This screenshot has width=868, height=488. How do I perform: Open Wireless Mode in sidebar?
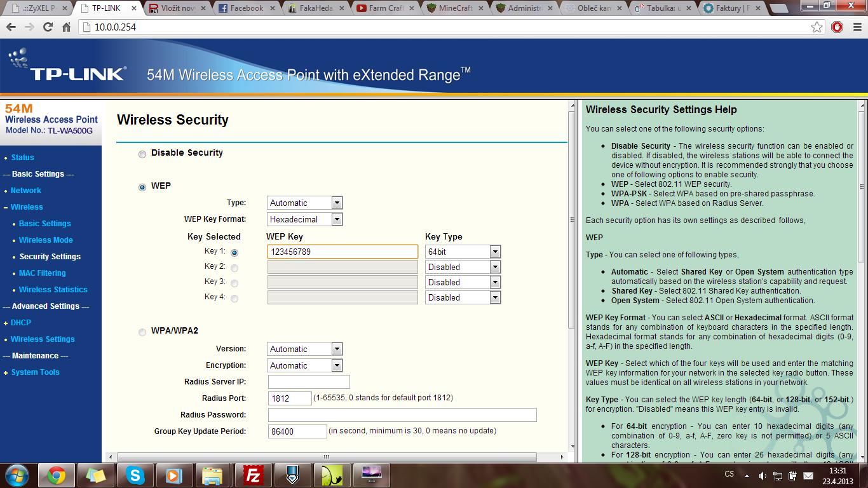tap(46, 240)
